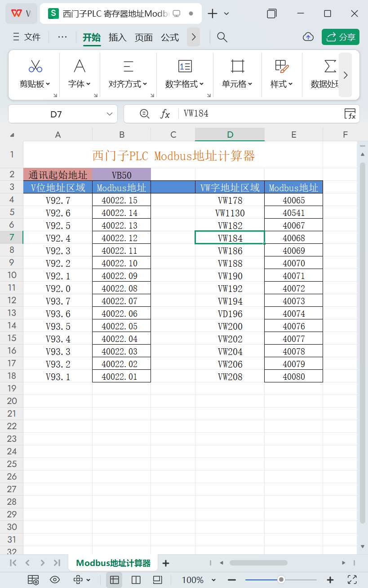
Task: Open the 数据处理 sigma group
Action: 330,66
